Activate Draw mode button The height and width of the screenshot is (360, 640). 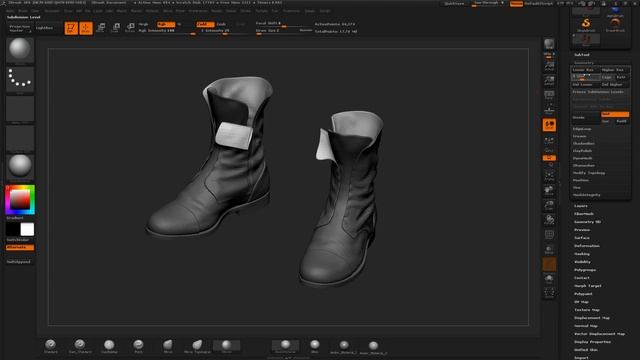[x=86, y=28]
